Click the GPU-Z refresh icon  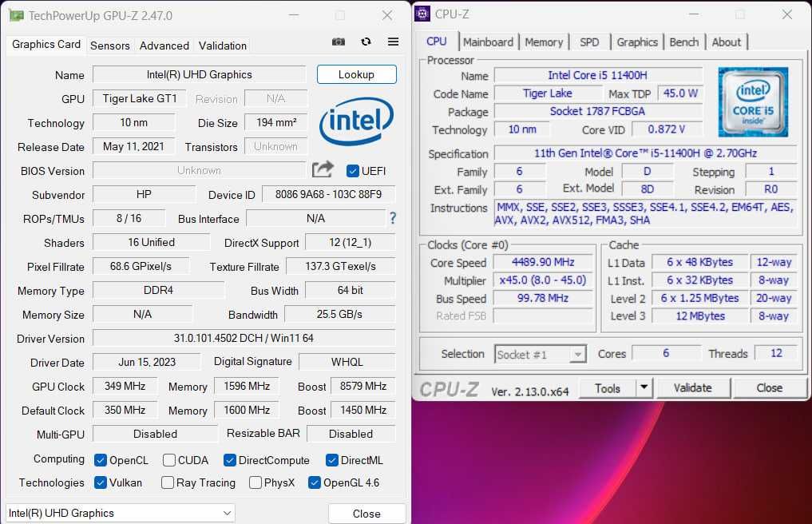pyautogui.click(x=366, y=42)
